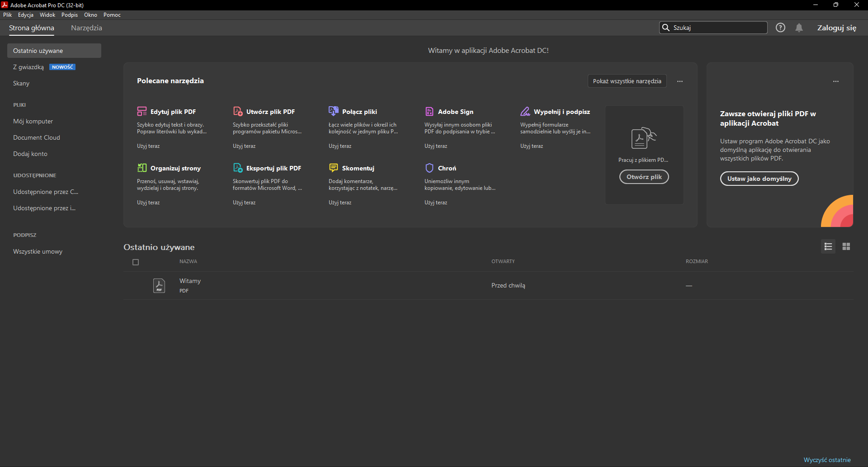
Task: Click the Chroń shield icon
Action: [x=429, y=168]
